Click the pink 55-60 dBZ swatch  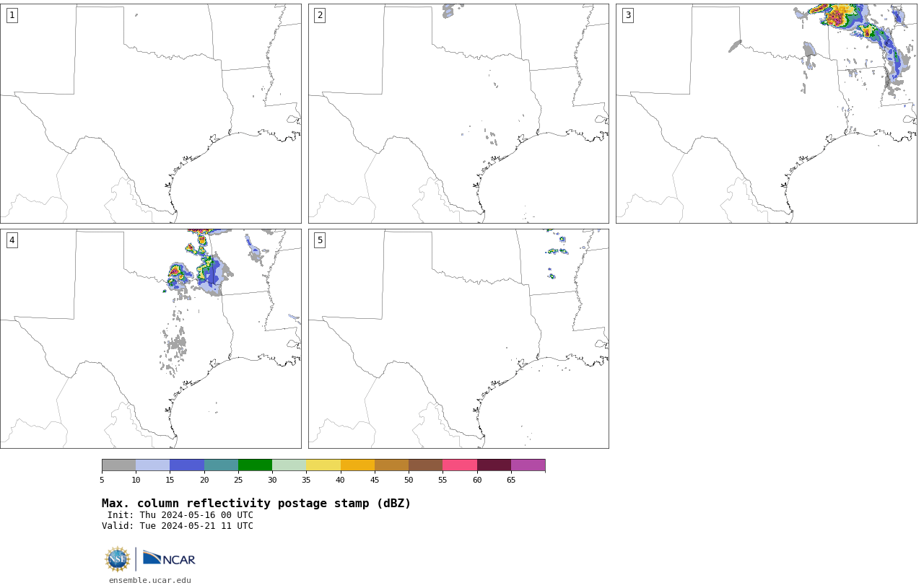tap(460, 465)
